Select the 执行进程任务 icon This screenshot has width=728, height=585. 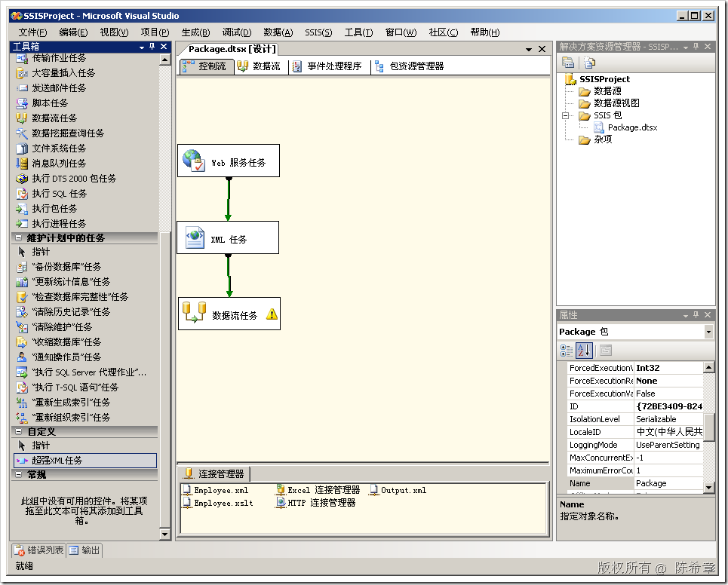(x=22, y=224)
